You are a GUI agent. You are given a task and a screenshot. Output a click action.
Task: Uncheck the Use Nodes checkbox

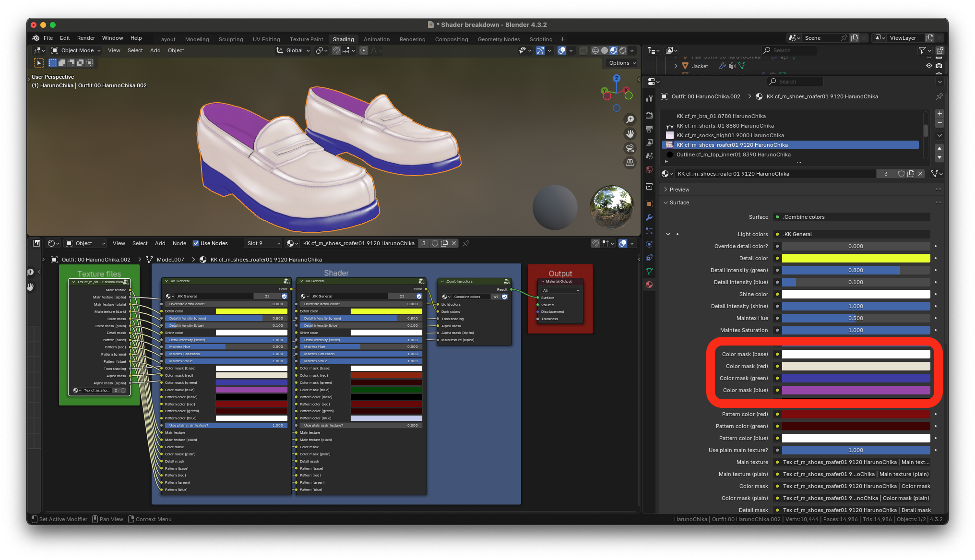[196, 243]
